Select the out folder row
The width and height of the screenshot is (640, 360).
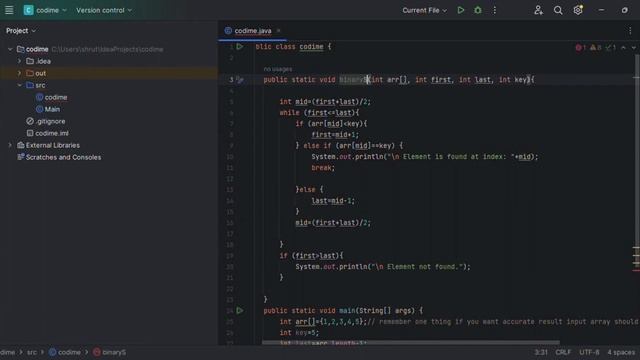tap(109, 73)
